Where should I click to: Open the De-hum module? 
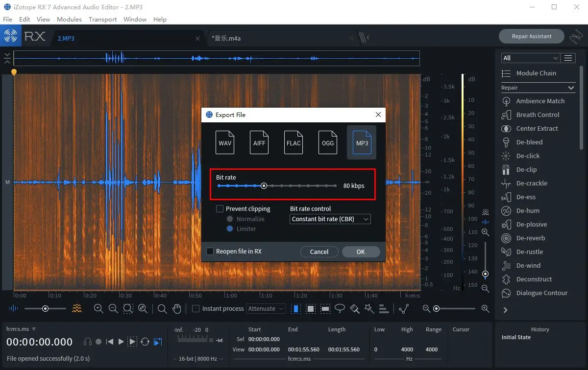tap(521, 210)
